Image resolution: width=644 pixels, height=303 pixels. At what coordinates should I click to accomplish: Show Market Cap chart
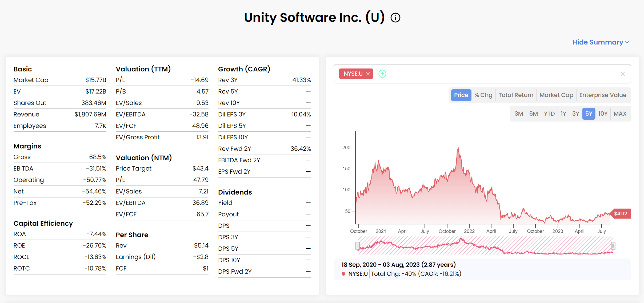pos(556,95)
